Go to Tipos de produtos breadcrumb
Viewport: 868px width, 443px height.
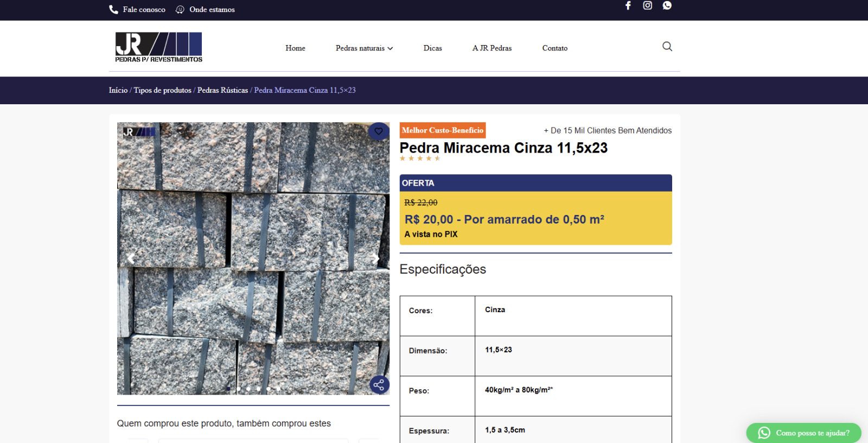(162, 90)
